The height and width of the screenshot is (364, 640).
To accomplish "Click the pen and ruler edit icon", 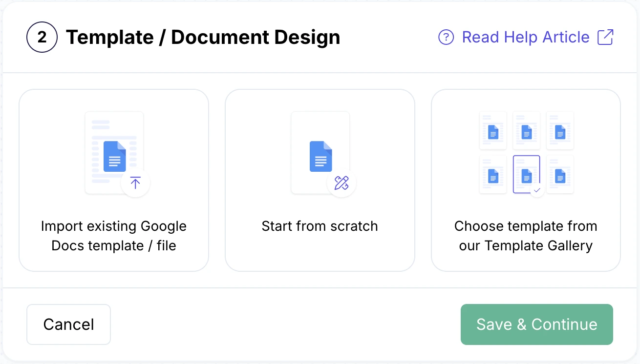I will coord(342,183).
